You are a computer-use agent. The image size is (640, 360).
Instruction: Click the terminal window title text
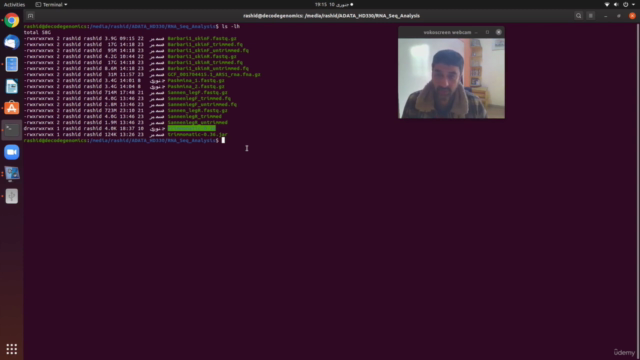(331, 16)
